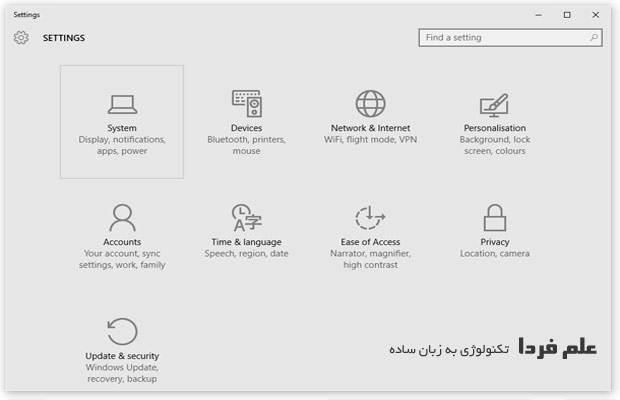This screenshot has height=400, width=620.
Task: Click the System laptop icon
Action: (x=122, y=103)
